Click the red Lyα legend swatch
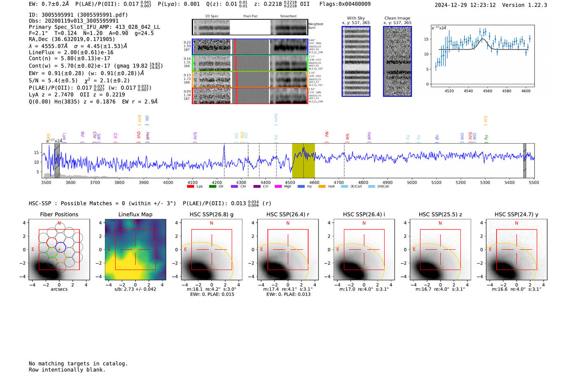Viewport: 576px width, 392px height. click(190, 186)
